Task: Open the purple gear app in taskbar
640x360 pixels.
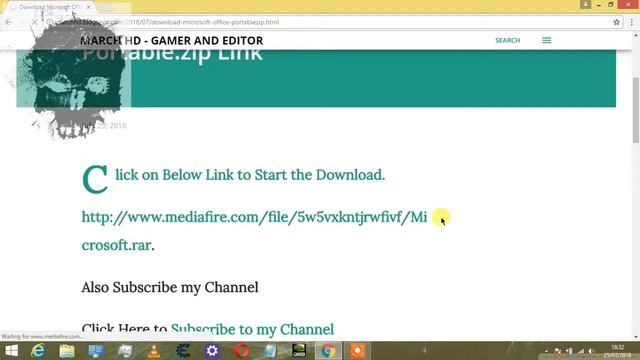Action: coord(212,351)
